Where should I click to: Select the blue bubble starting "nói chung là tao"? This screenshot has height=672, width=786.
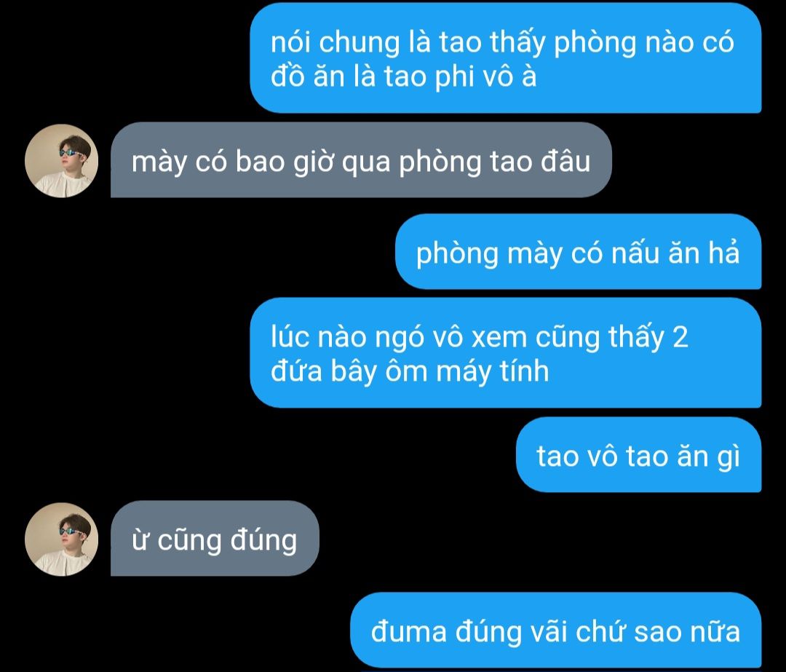tap(505, 58)
